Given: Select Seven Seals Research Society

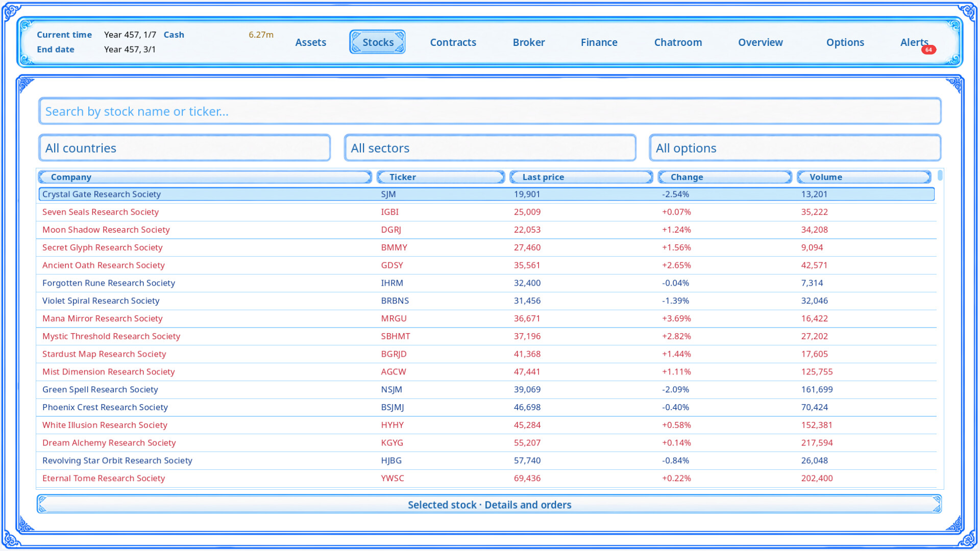Looking at the screenshot, I should point(486,212).
